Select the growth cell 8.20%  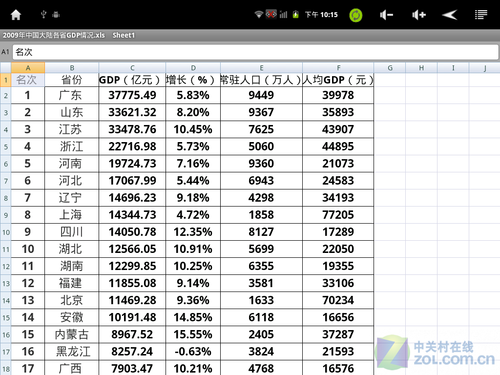(193, 112)
